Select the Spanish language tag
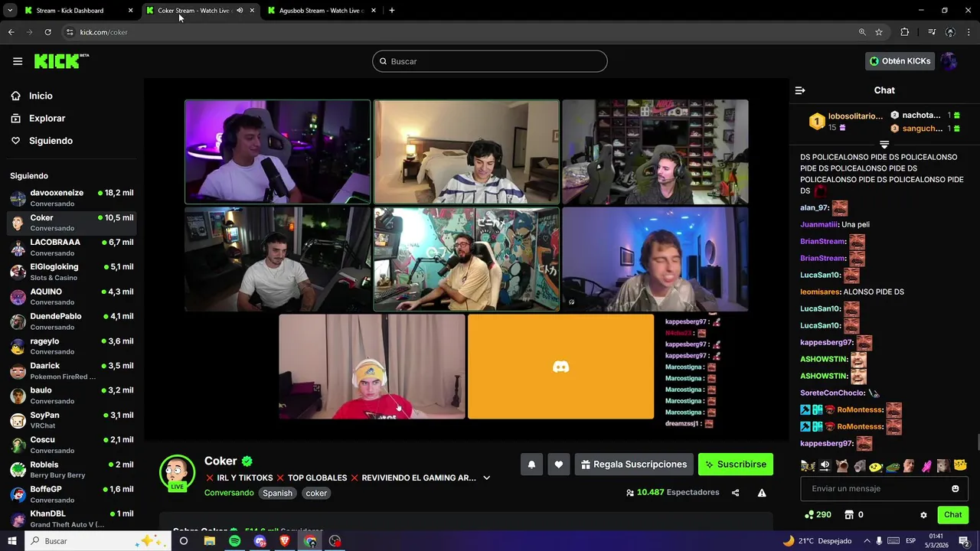The image size is (980, 551). pos(277,494)
